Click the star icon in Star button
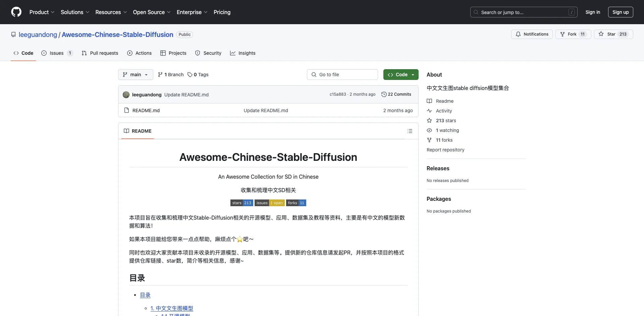Viewport: 644px width, 316px height. coord(601,34)
